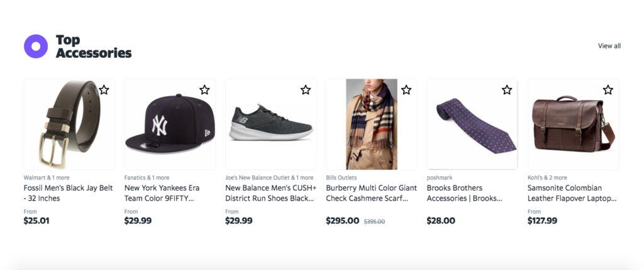Select the Walmart & 1 more seller text
Screen dimensions: 644x270
click(x=47, y=177)
